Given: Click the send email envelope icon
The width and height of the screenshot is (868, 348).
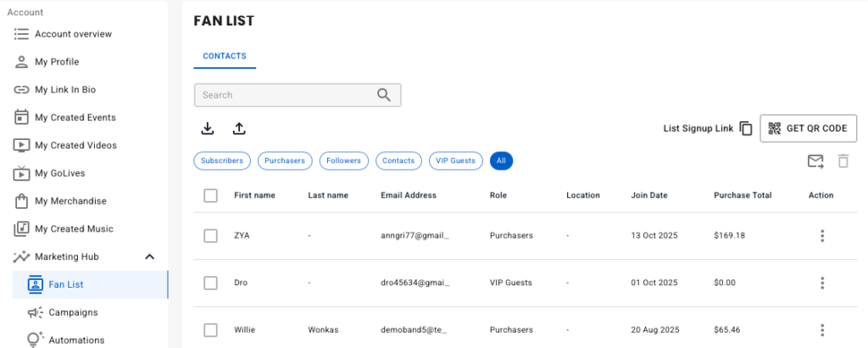Looking at the screenshot, I should coord(815,161).
